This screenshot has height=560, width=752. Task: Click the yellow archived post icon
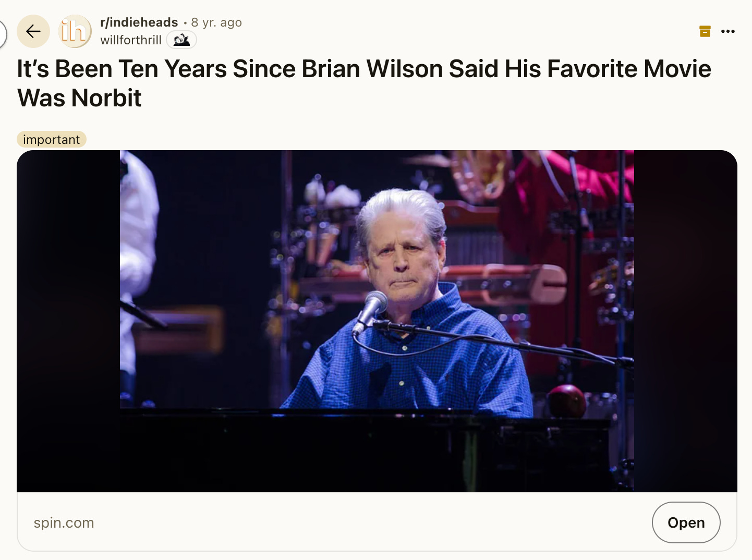[705, 31]
